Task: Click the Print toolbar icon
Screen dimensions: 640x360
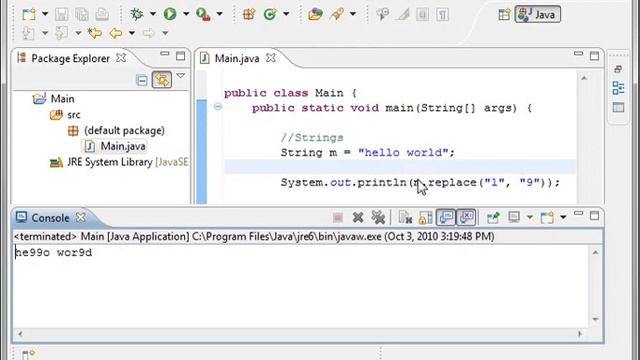Action: [102, 15]
